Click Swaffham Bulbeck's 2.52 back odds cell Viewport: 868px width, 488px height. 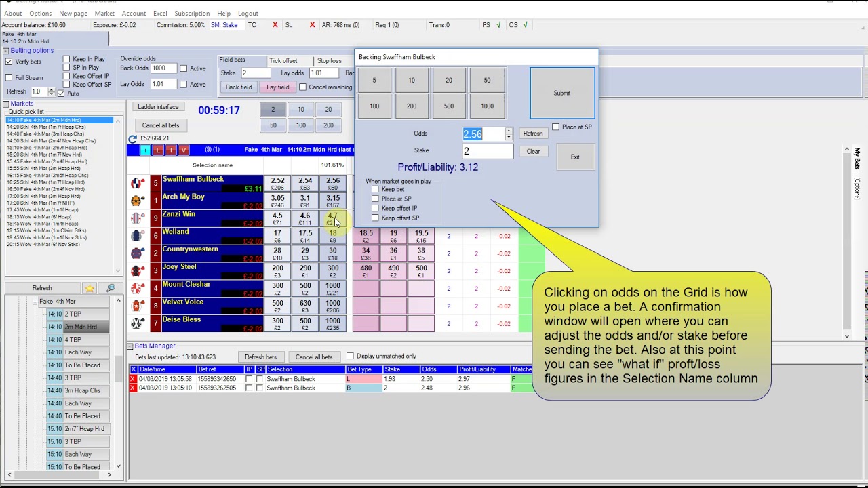277,184
